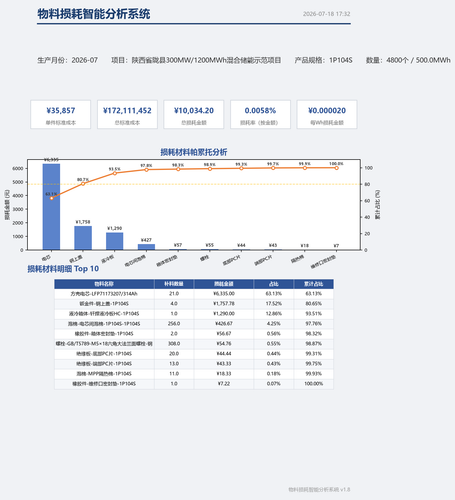
Task: Click the quantity cell 13.0
Action: tap(174, 364)
